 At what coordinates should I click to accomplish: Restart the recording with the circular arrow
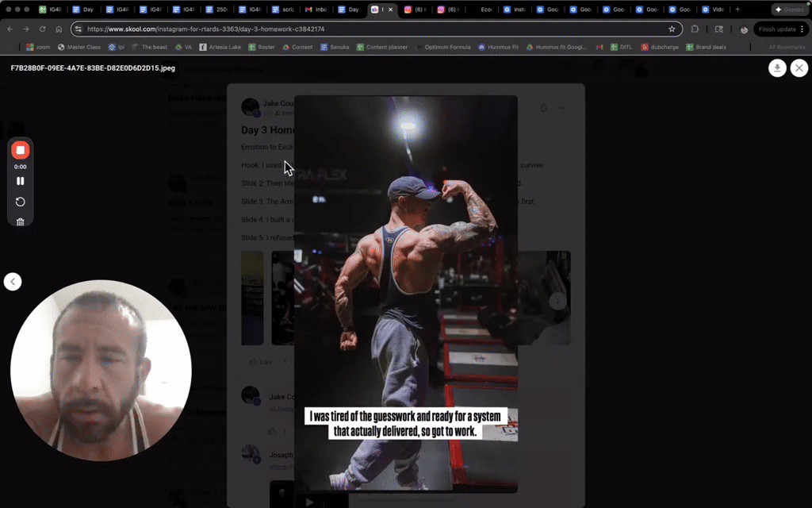coord(20,202)
